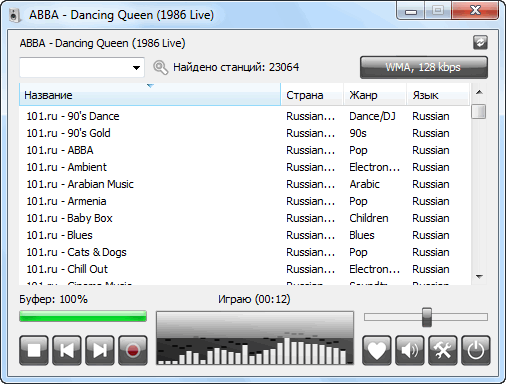The image size is (506, 384).
Task: Select station 101.ru - Blues
Action: click(x=245, y=235)
